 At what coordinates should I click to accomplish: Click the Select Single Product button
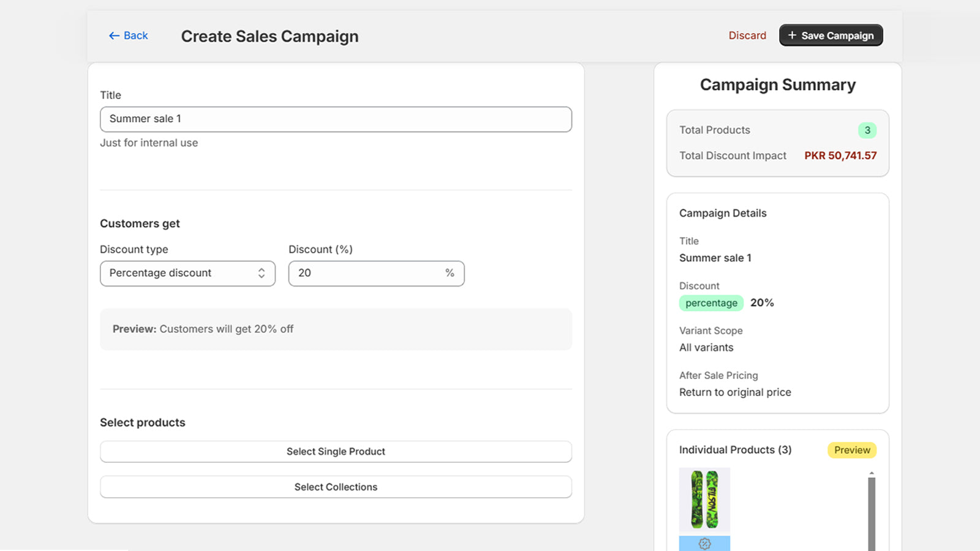336,451
